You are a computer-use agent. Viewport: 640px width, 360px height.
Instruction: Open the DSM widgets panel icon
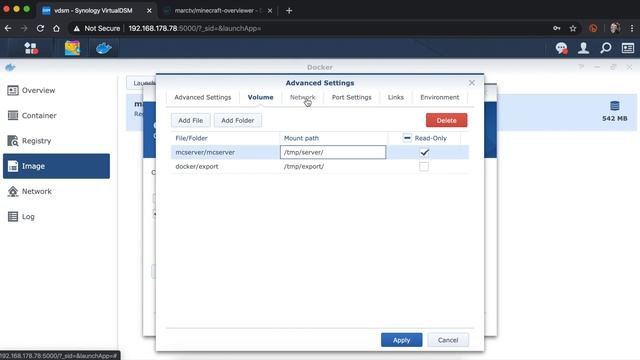pos(628,48)
